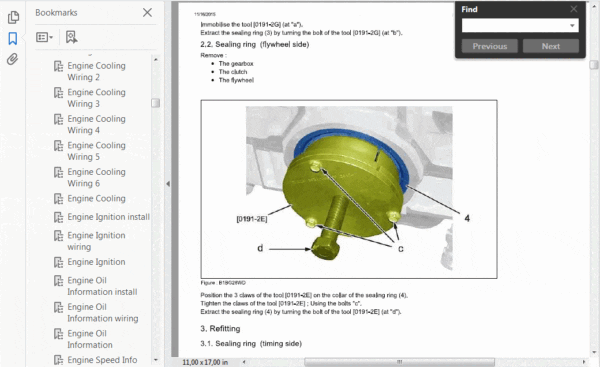Viewport: 600px width, 367px height.
Task: Click the Engine Cooling Wiring 5 bookmark icon
Action: 59,146
